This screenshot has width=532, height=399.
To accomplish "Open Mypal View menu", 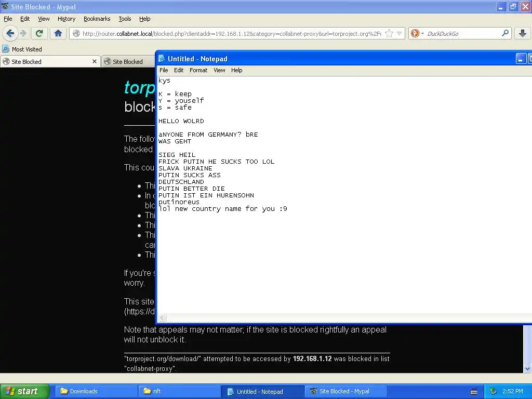I will pos(44,19).
